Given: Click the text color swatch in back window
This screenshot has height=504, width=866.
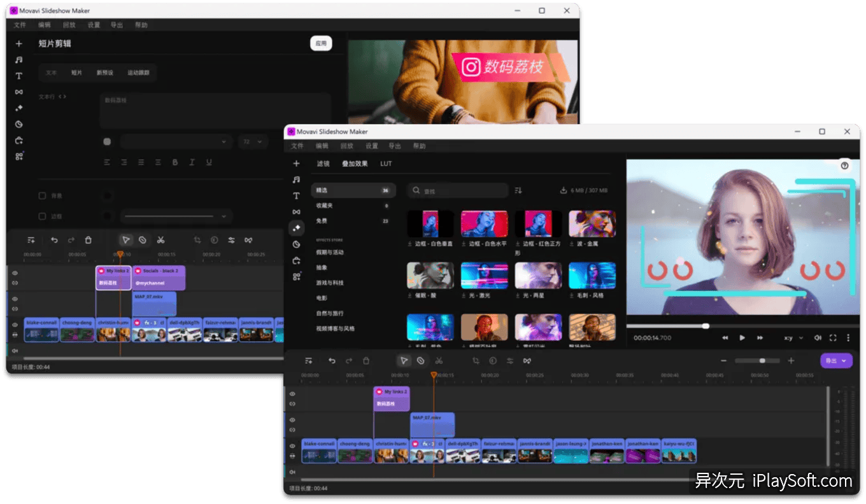Looking at the screenshot, I should point(107,141).
